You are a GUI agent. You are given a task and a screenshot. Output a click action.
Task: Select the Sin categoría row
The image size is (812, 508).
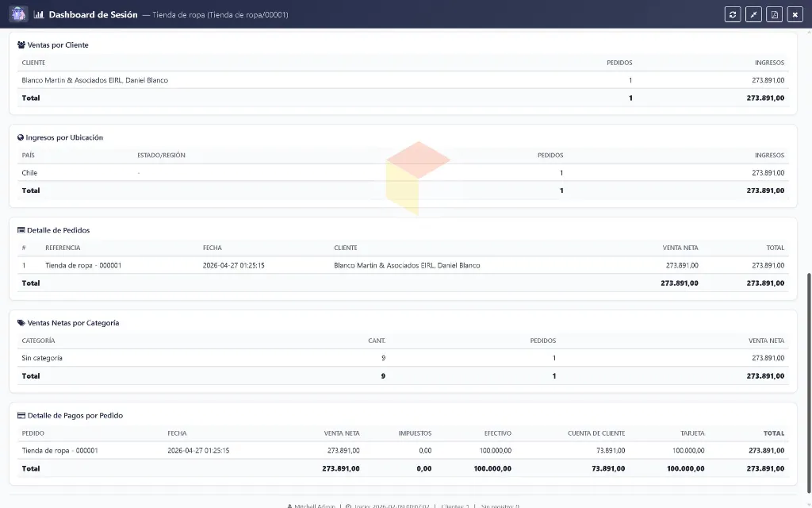click(x=403, y=358)
